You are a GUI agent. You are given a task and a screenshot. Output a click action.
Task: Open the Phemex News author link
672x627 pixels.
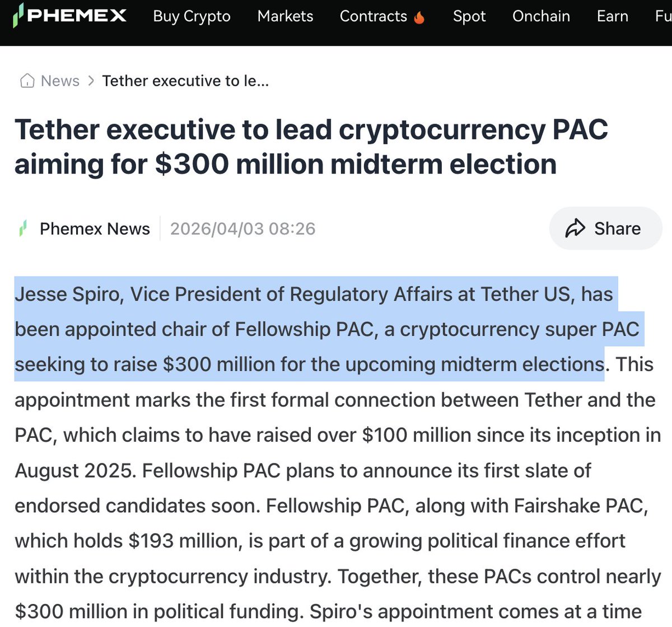coord(95,228)
